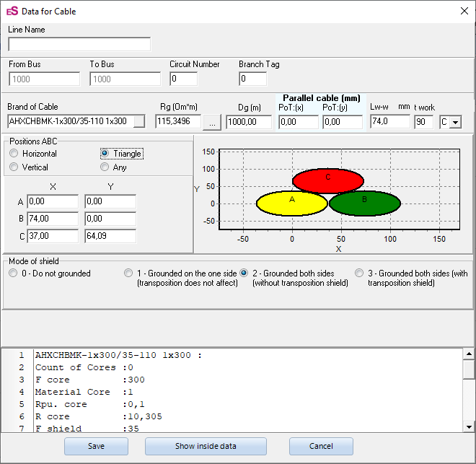Click the eS application icon in title bar
This screenshot has height=464, width=476.
coord(12,11)
